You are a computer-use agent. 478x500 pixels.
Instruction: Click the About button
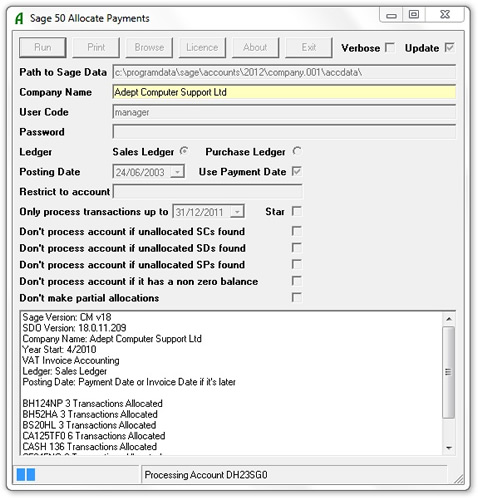click(255, 47)
